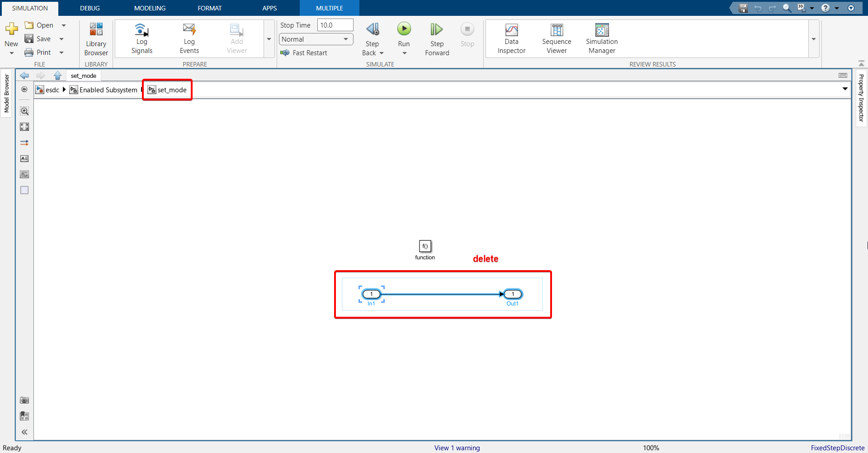Click Fit to View icon in palette
The width and height of the screenshot is (868, 453).
point(24,127)
